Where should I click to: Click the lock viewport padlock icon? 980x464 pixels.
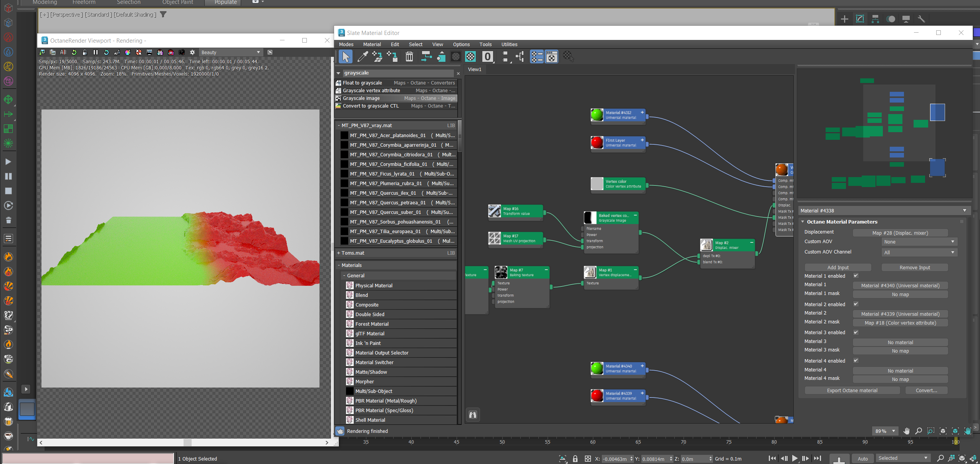pyautogui.click(x=85, y=52)
